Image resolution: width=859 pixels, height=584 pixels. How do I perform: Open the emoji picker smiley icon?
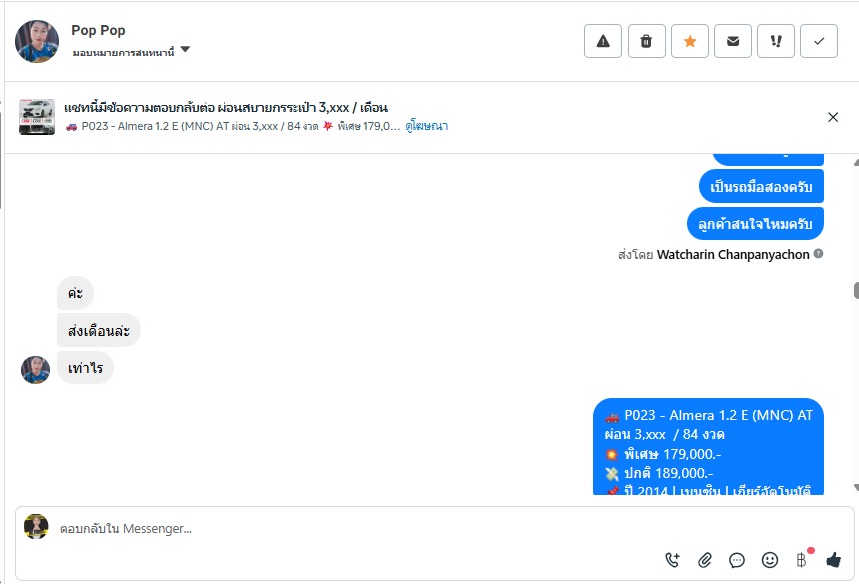point(770,559)
